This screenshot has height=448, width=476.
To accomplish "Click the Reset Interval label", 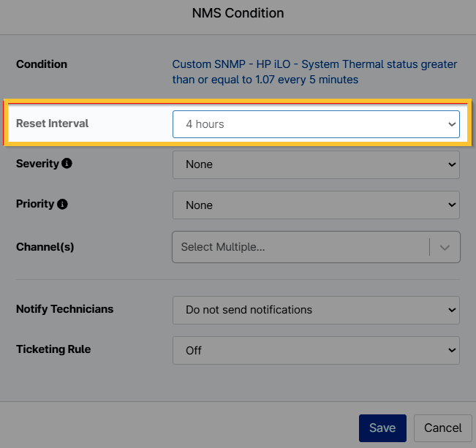I will (x=52, y=124).
